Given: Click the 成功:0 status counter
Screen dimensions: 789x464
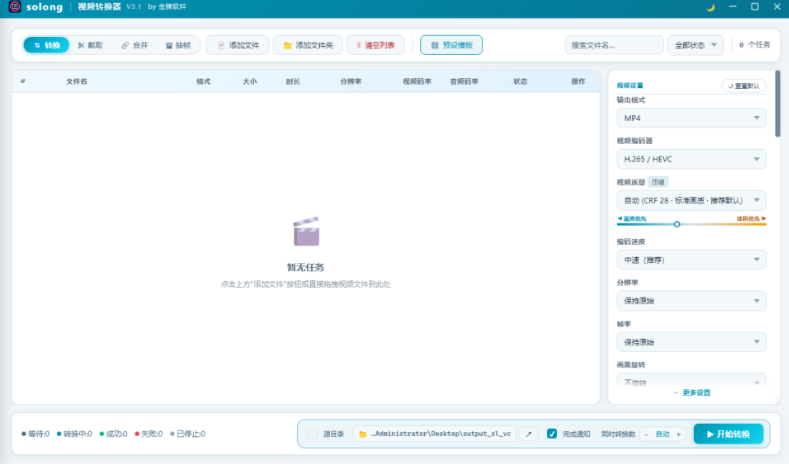Looking at the screenshot, I should coord(113,434).
